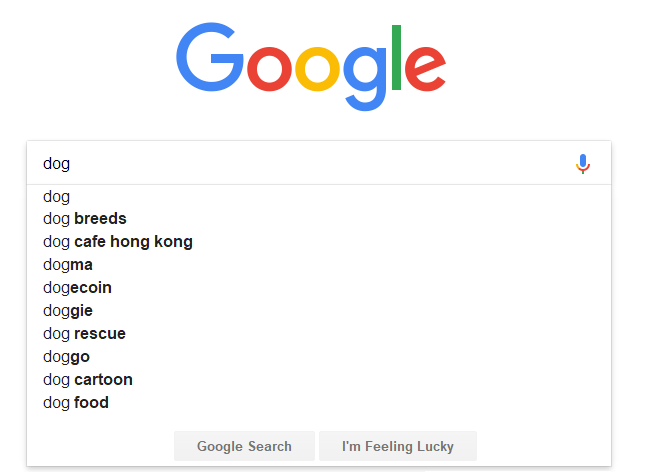The width and height of the screenshot is (645, 472).
Task: Click the voice search microphone icon
Action: (583, 164)
